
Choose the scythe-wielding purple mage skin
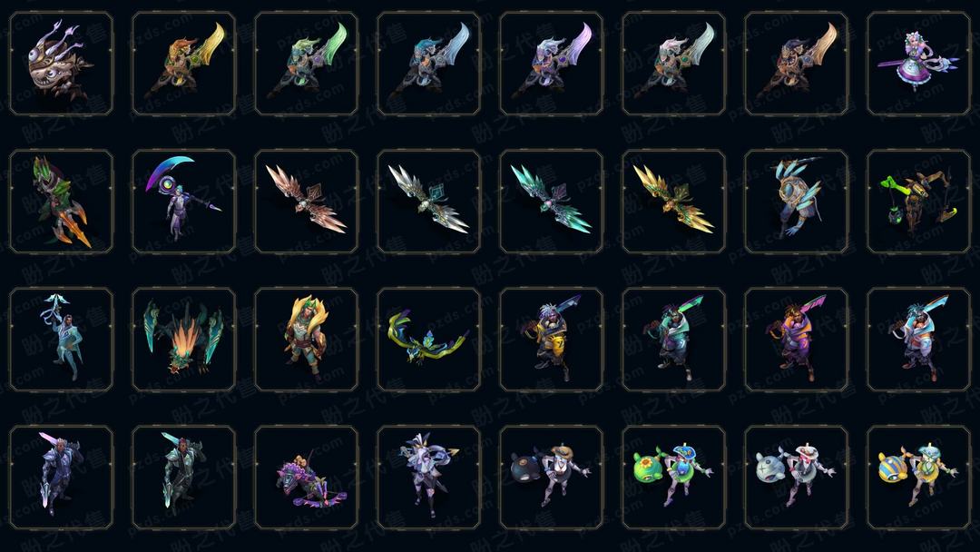click(183, 202)
